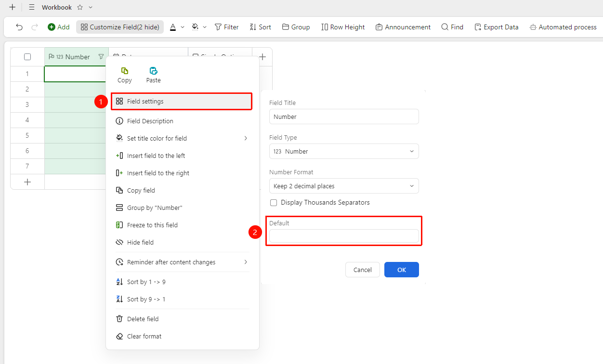Click the redo arrow icon
Image resolution: width=603 pixels, height=364 pixels.
point(35,27)
